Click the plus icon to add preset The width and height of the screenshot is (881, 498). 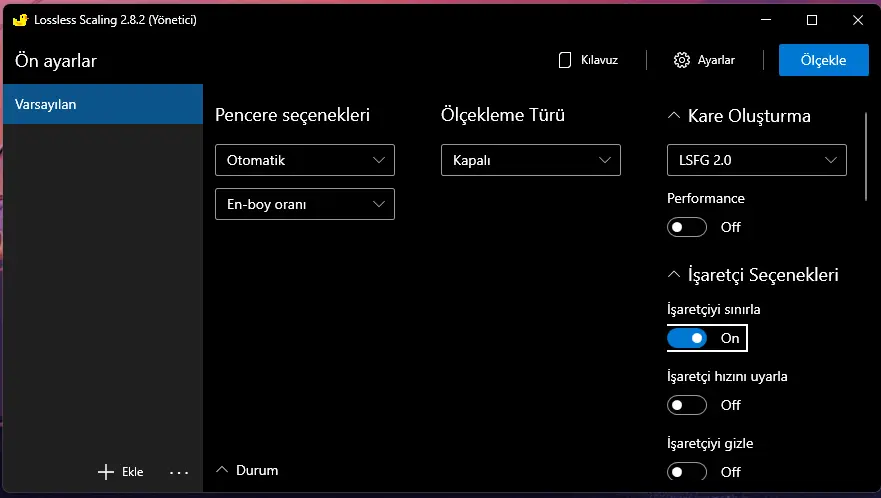tap(106, 472)
